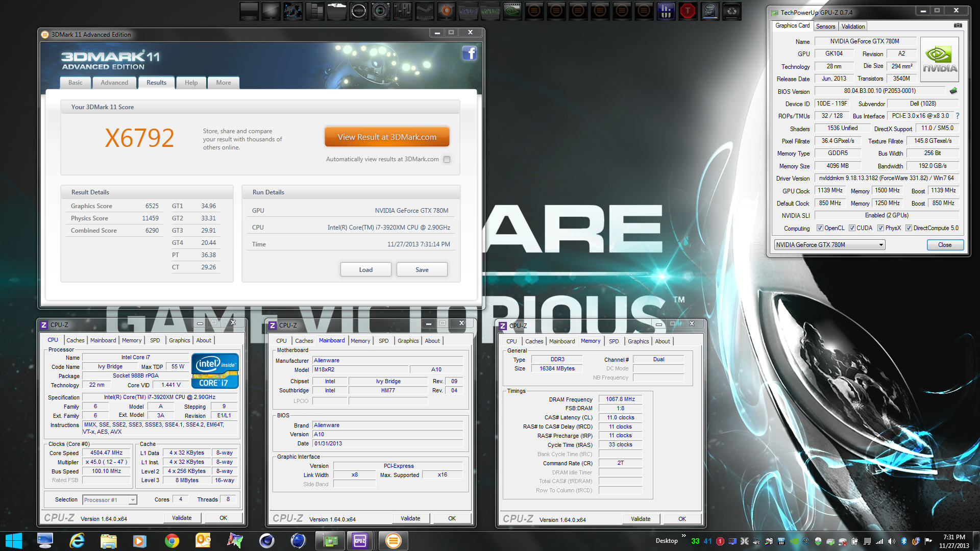
Task: Open the CPU-Z folder in top dock
Action: pyautogui.click(x=469, y=11)
